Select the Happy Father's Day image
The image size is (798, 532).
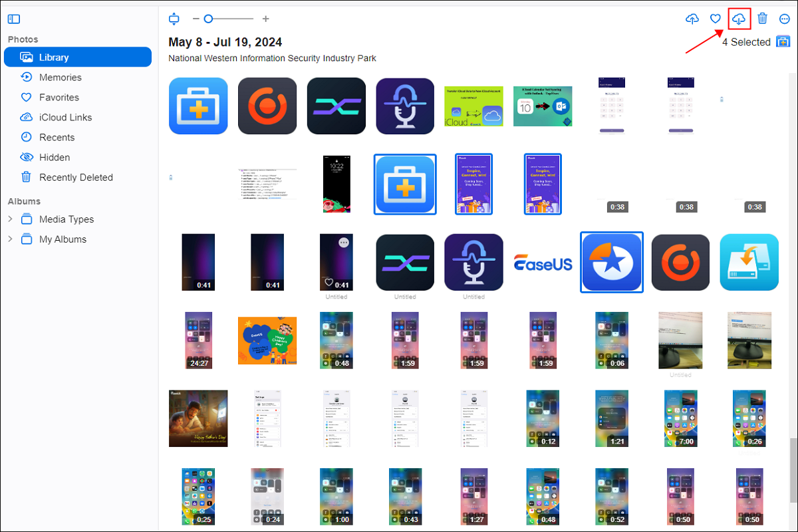click(198, 418)
